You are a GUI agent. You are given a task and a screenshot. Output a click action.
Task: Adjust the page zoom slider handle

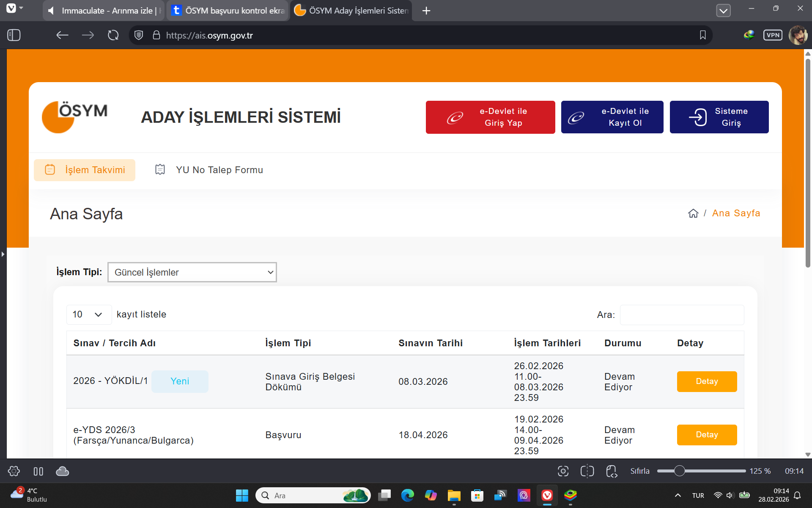pos(679,471)
